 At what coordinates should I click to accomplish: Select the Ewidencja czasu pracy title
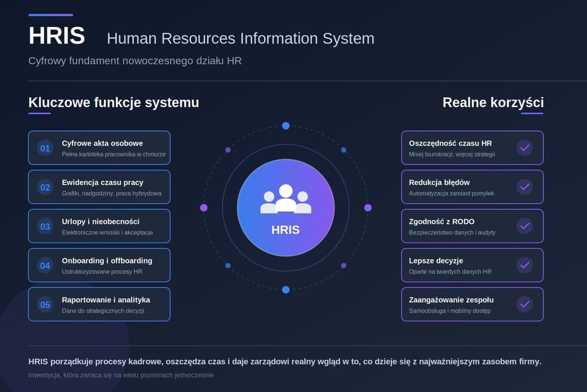click(103, 182)
